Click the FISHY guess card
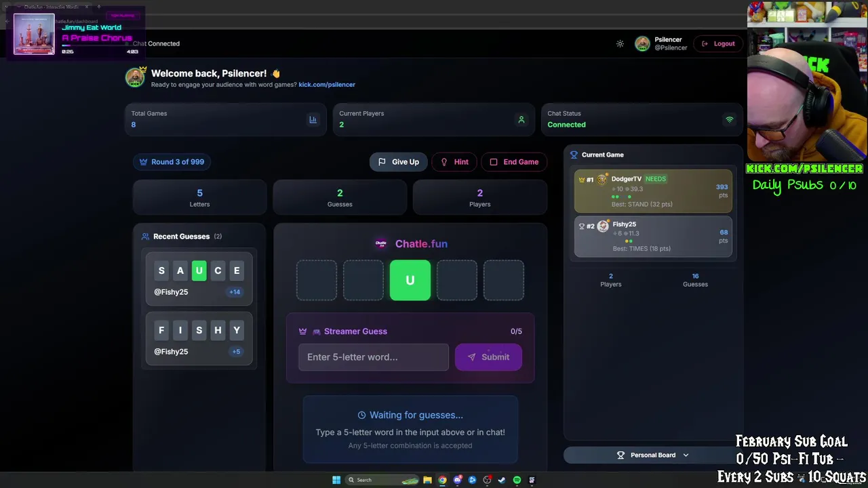This screenshot has height=488, width=868. click(199, 338)
